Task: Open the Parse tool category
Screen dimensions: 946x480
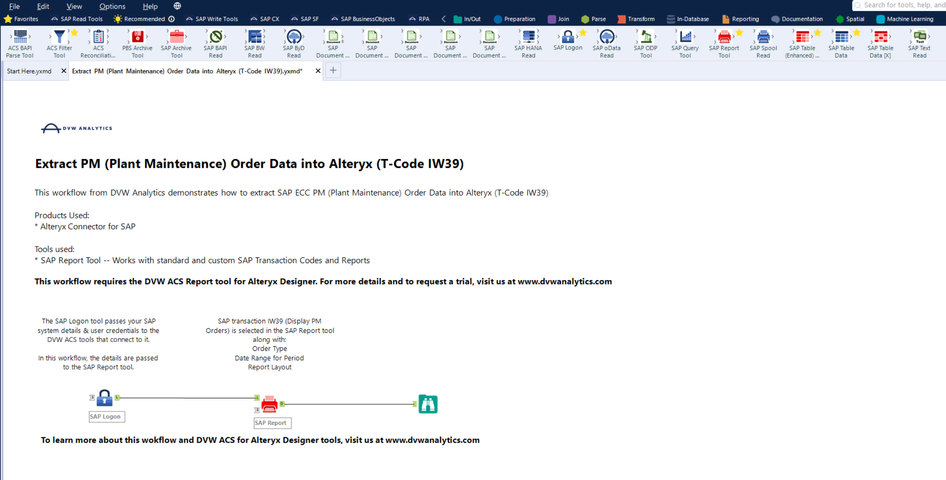Action: coord(594,19)
